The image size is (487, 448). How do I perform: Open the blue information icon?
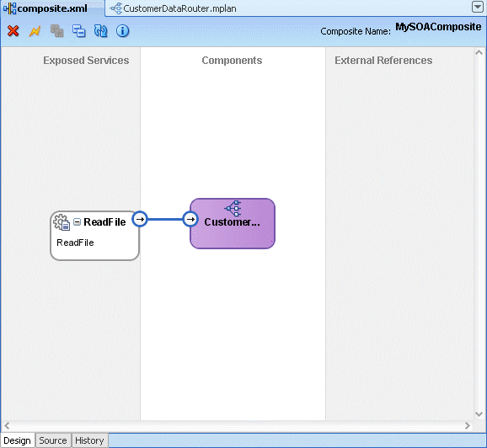click(123, 31)
